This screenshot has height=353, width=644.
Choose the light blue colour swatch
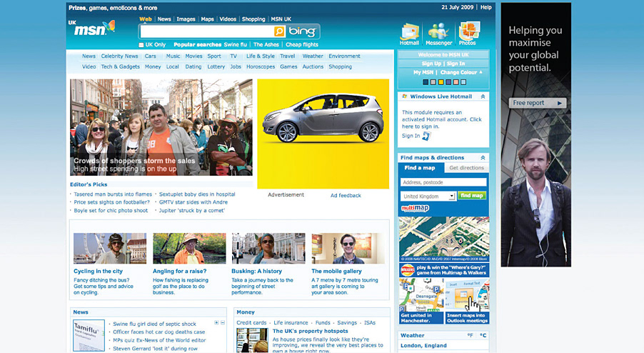pos(463,81)
